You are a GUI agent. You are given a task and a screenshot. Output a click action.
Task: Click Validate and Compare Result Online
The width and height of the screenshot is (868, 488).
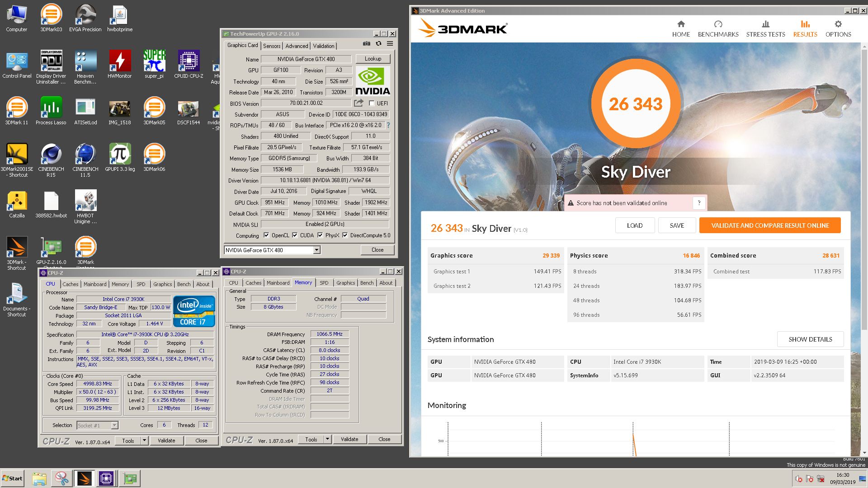click(x=770, y=225)
